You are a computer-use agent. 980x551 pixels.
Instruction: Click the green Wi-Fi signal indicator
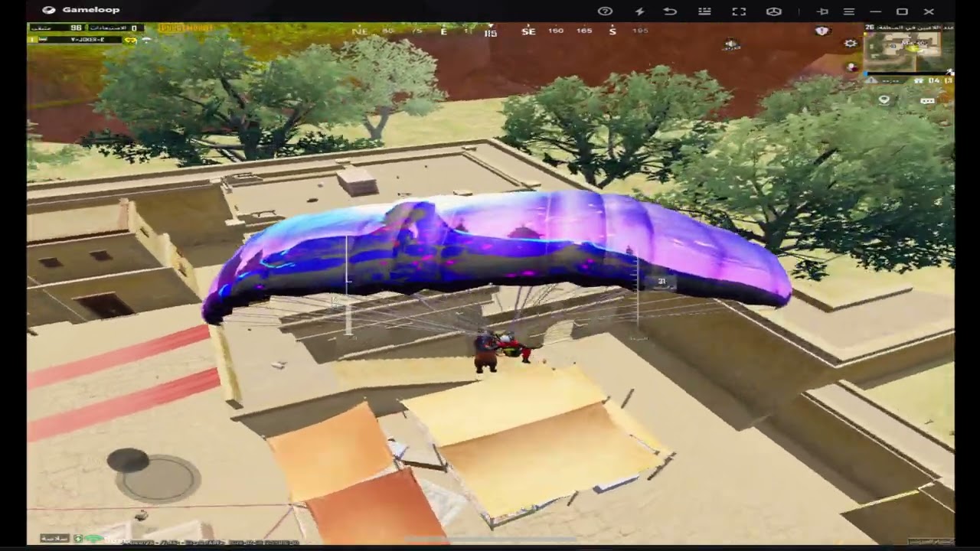[94, 539]
